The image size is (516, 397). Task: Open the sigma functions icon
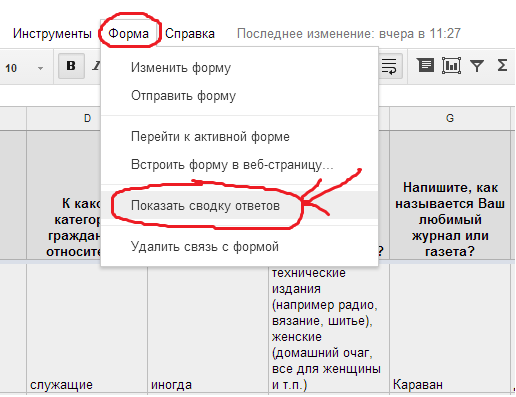(x=502, y=65)
